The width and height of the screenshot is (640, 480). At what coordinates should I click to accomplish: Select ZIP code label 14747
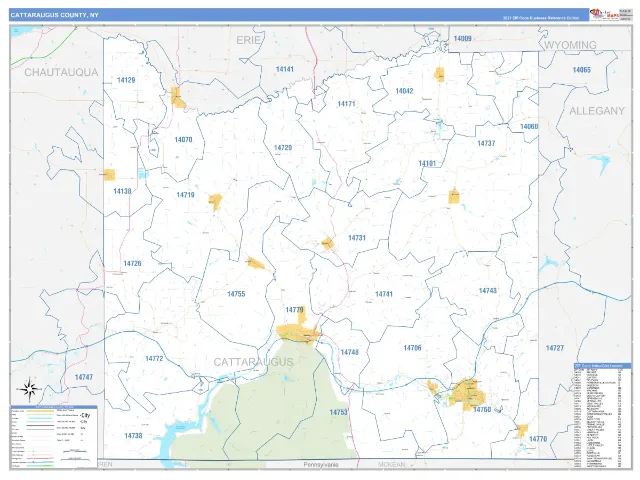(x=84, y=377)
